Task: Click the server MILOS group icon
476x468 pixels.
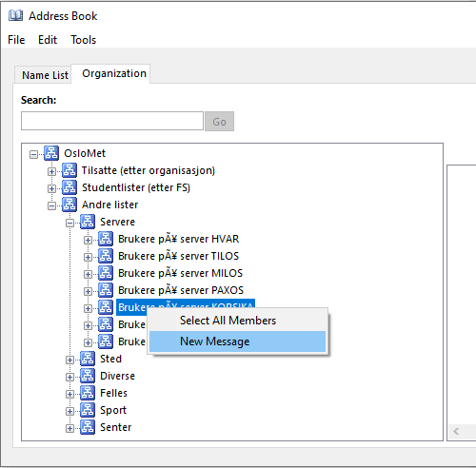Action: click(x=106, y=273)
